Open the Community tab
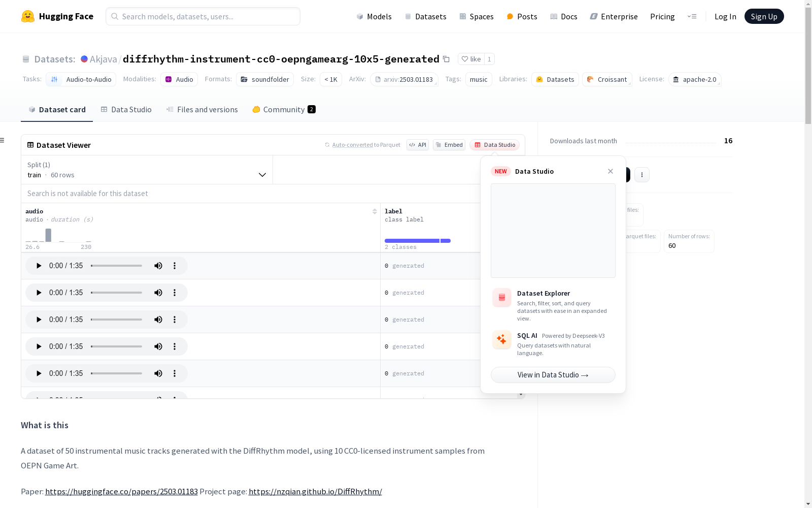The image size is (812, 508). coord(284,109)
